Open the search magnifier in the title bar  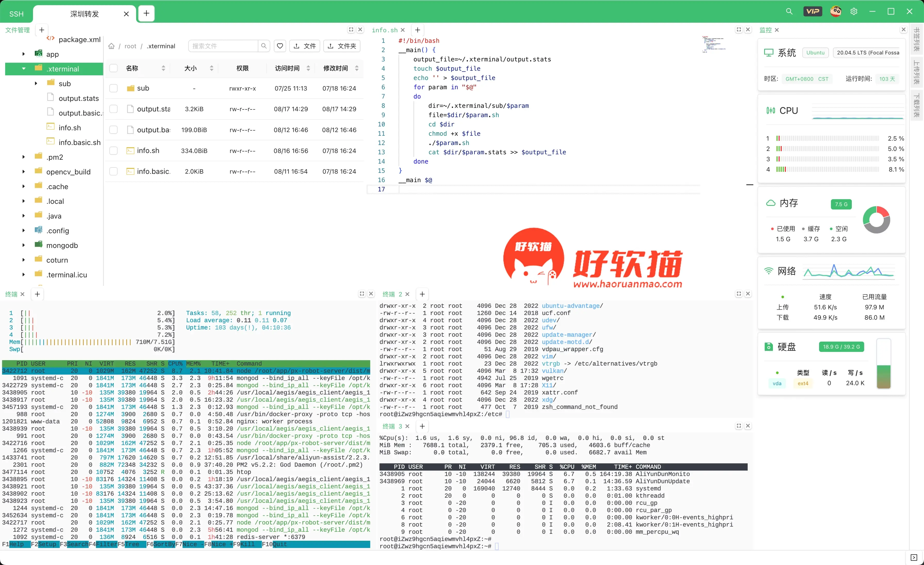tap(789, 12)
